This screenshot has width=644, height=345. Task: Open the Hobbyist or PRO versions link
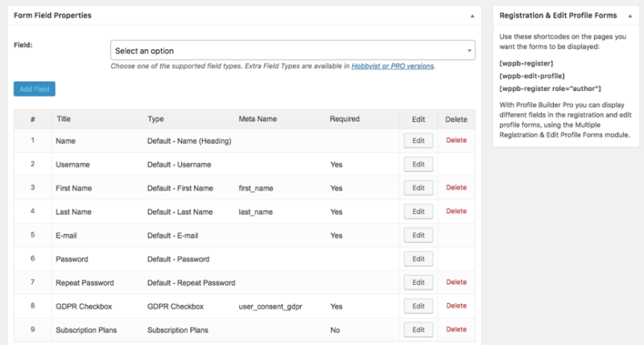[393, 66]
